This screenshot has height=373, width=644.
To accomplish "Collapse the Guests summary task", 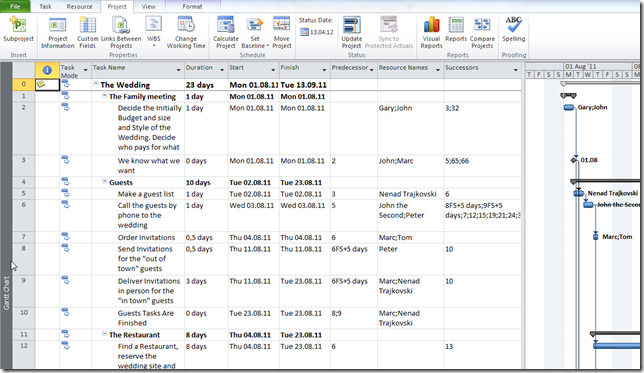I will [x=105, y=181].
